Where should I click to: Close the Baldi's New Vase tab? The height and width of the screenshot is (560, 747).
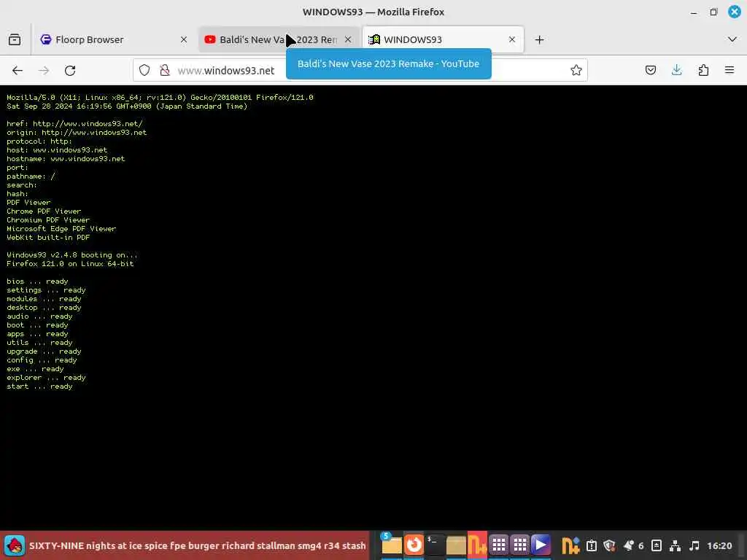pos(348,39)
